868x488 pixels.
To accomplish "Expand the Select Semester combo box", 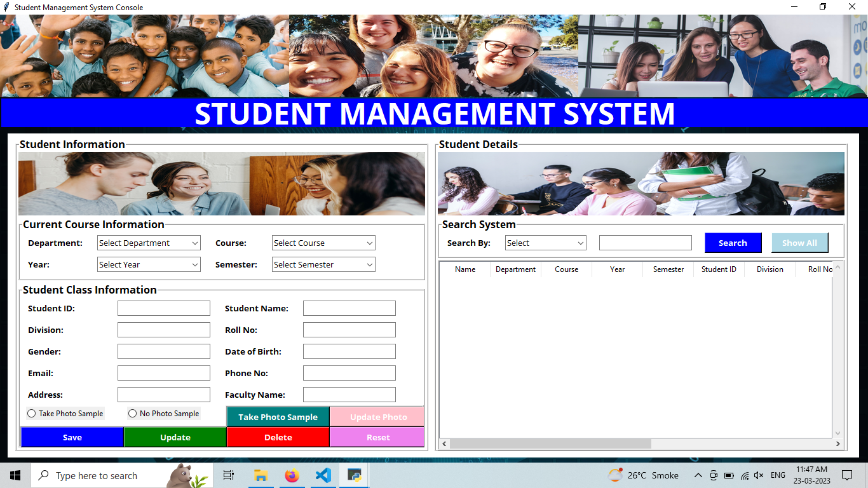I will (323, 265).
